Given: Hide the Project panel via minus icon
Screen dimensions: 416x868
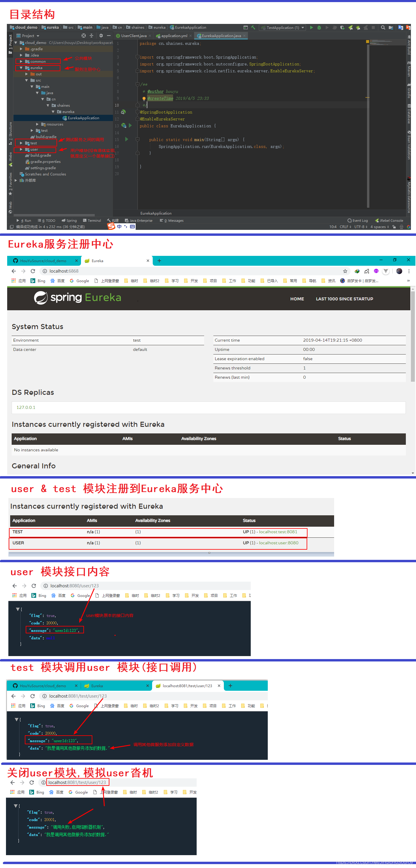Looking at the screenshot, I should (108, 36).
